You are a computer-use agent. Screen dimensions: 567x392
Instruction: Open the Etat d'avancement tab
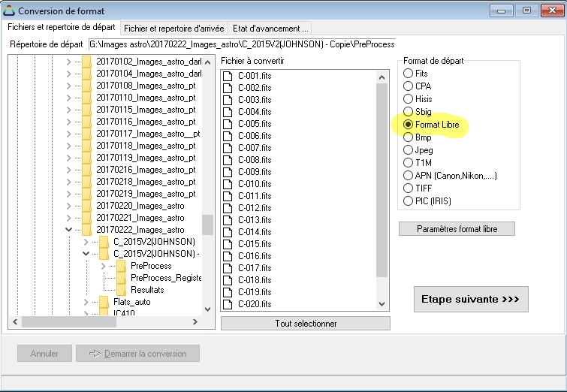coord(270,29)
